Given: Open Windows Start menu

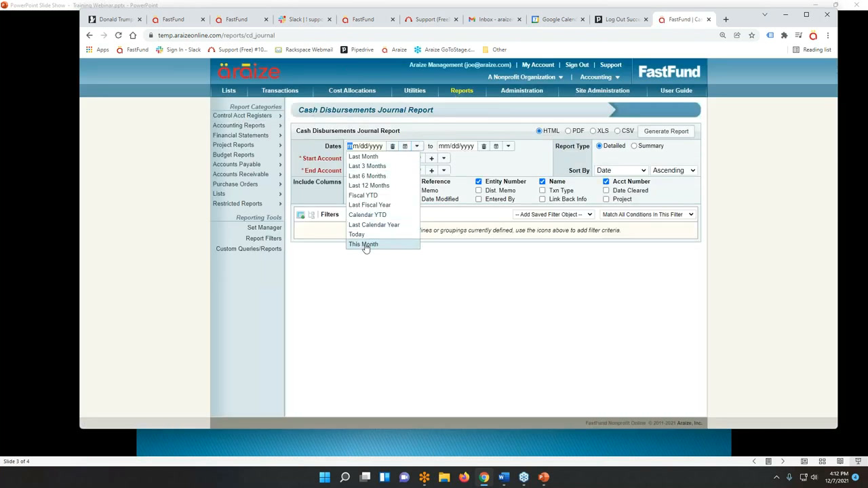Looking at the screenshot, I should coord(325,477).
